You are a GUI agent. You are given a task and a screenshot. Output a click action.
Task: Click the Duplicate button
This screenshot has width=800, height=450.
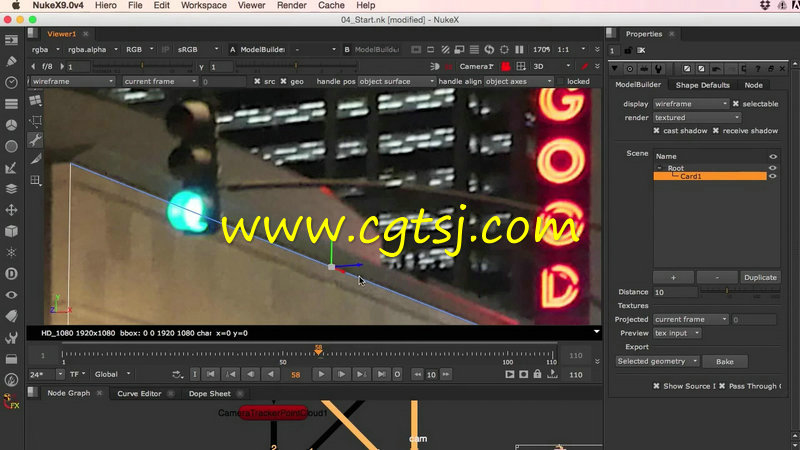click(760, 277)
